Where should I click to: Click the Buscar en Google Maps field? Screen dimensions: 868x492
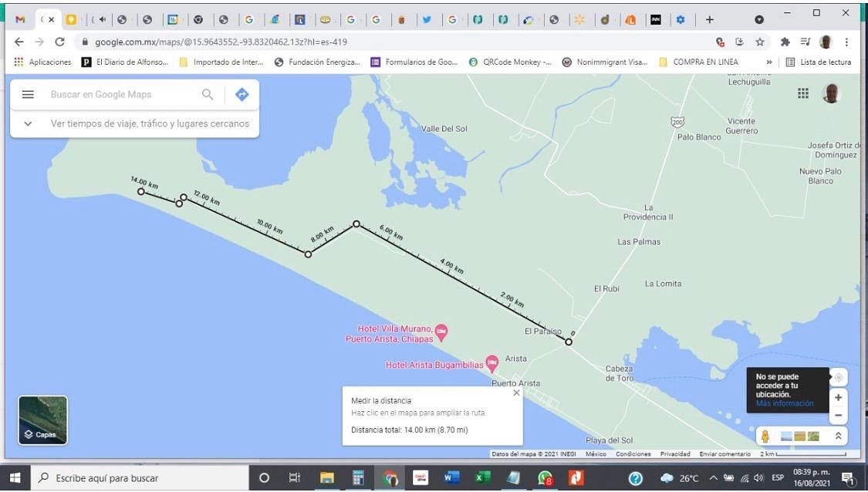pyautogui.click(x=120, y=95)
